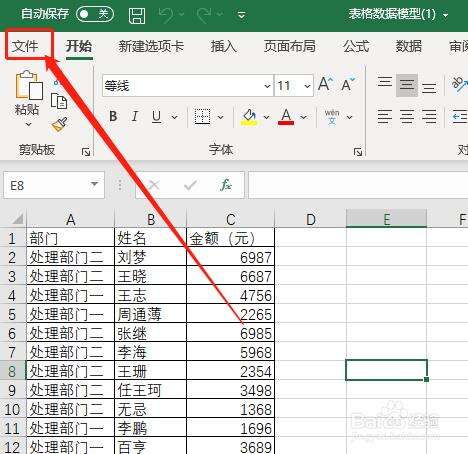Open the 剪贴板 clipboard pane launcher
Viewport: 468px width, 454px height.
pyautogui.click(x=86, y=152)
